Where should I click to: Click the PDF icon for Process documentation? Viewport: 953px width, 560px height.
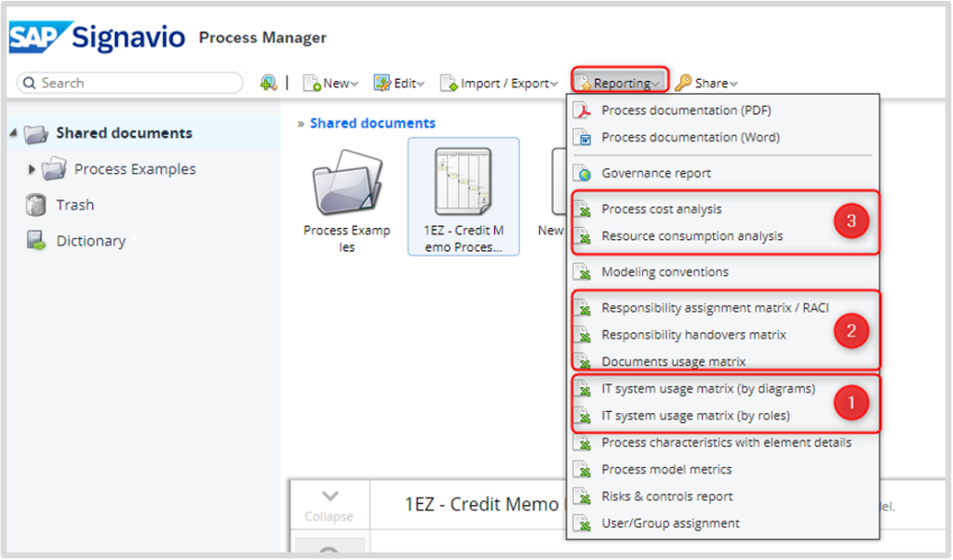pos(583,111)
